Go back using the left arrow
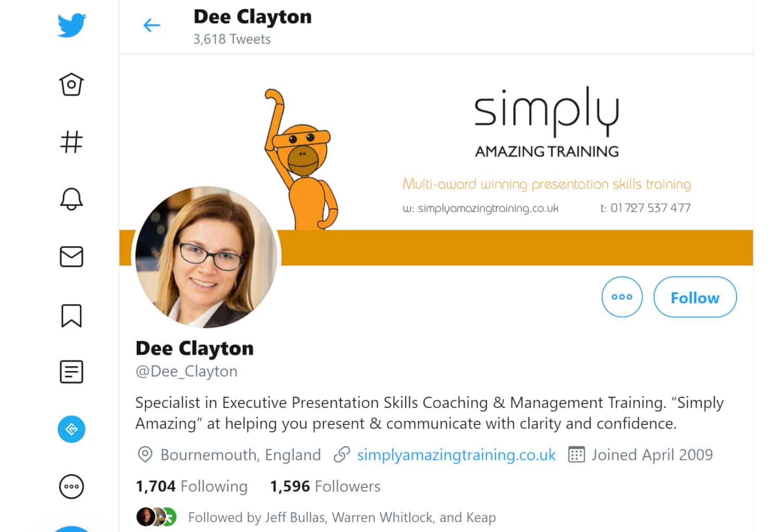This screenshot has height=532, width=781. (x=152, y=25)
